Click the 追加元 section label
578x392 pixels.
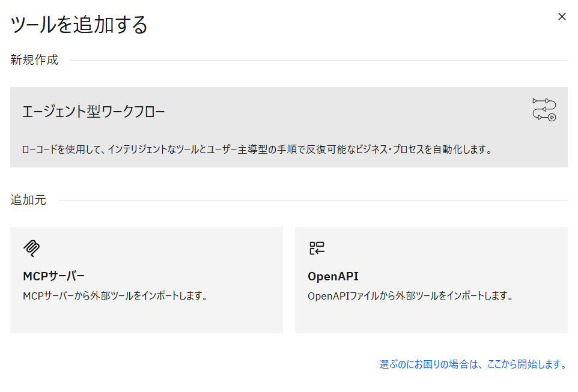(28, 200)
